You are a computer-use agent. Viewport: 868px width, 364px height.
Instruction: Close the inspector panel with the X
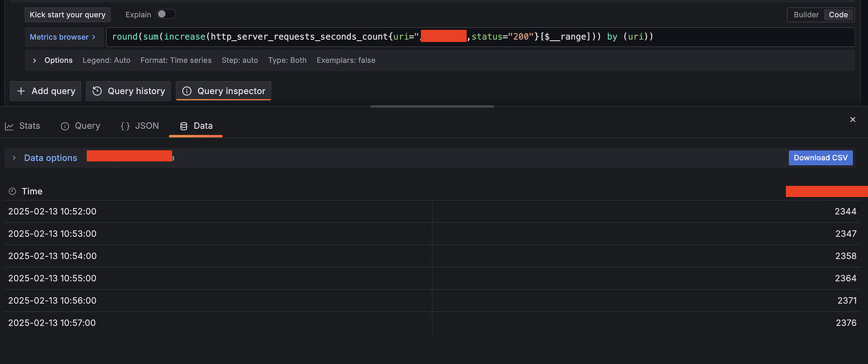853,119
